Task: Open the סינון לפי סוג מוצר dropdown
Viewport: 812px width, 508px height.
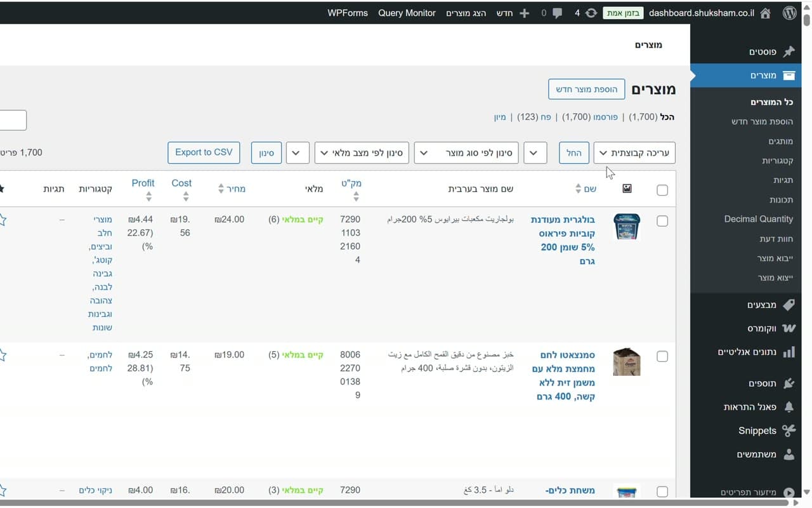Action: 466,153
